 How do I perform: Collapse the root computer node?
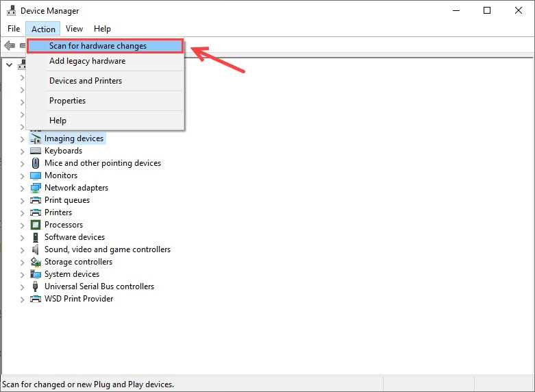[9, 65]
